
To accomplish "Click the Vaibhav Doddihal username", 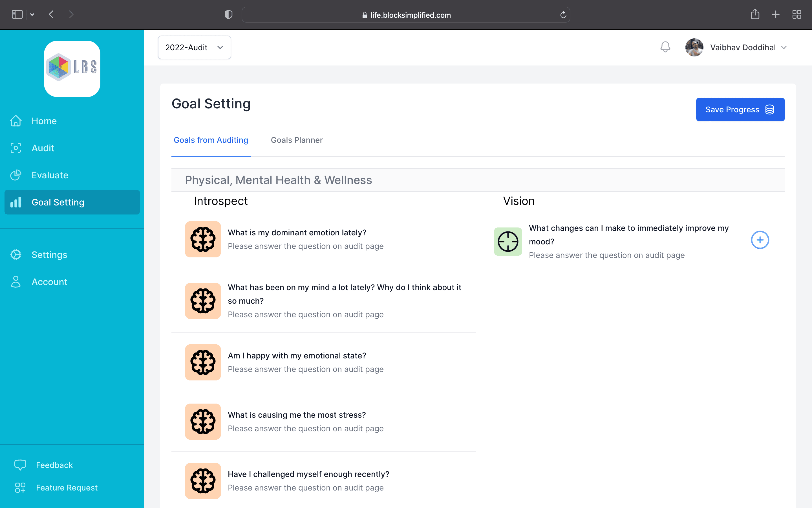I will (x=743, y=47).
